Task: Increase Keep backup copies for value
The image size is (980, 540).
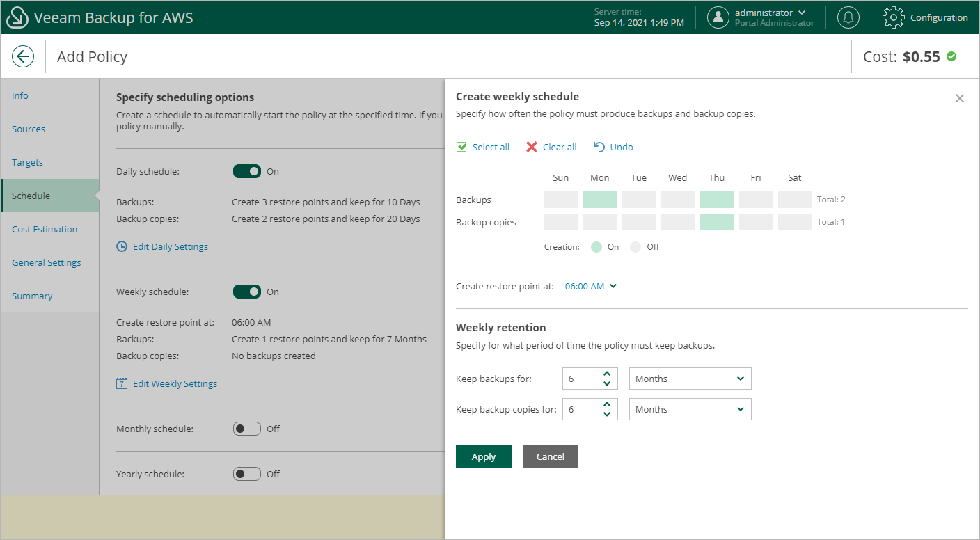Action: click(x=607, y=404)
